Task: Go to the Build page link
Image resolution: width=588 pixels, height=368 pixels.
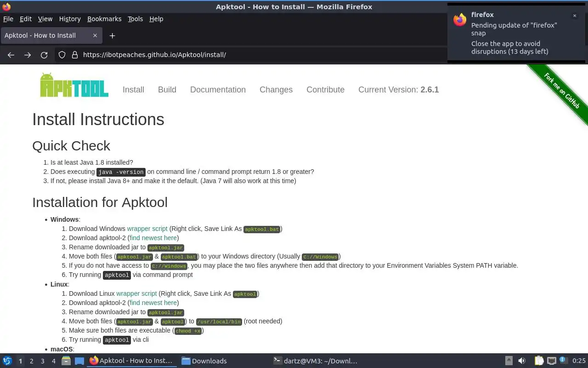Action: (167, 90)
